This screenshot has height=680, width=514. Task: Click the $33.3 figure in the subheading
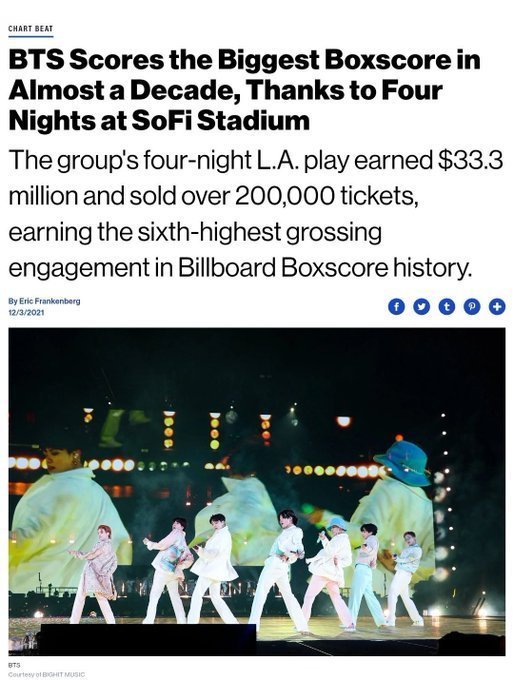pos(470,160)
